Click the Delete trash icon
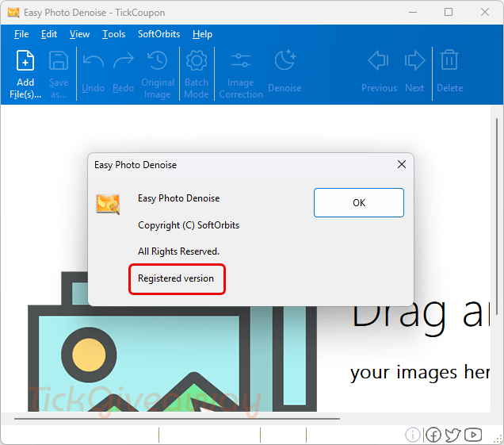 tap(449, 59)
